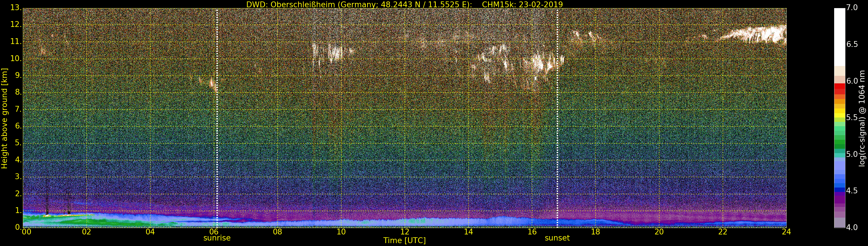Click the colorbar tick label '4.5'
This screenshot has width=868, height=246.
pyautogui.click(x=852, y=191)
